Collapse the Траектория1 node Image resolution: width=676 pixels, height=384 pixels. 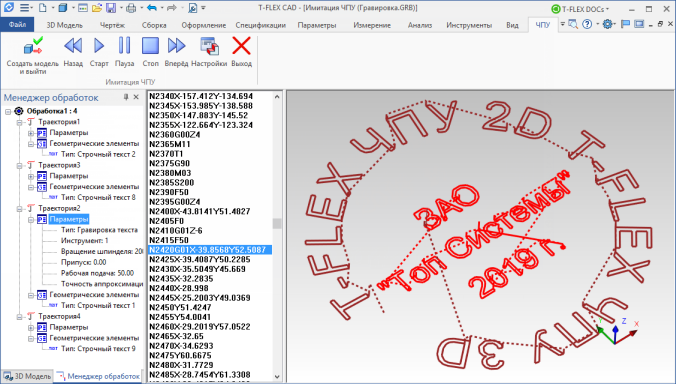(x=19, y=122)
